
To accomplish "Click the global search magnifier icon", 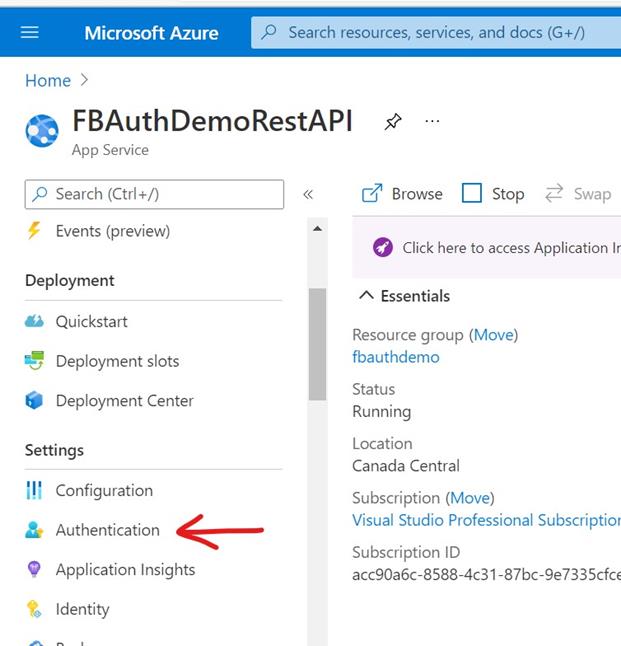I will (x=269, y=32).
